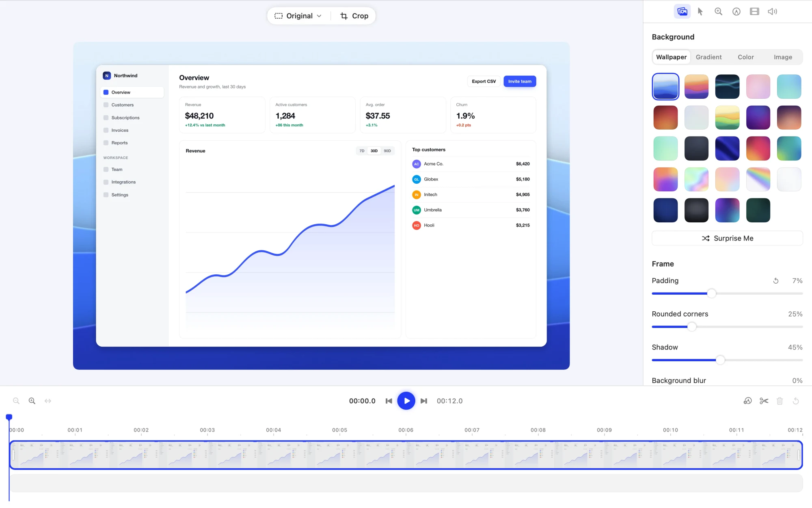This screenshot has width=812, height=508.
Task: Click the Export CSV button
Action: [x=484, y=81]
